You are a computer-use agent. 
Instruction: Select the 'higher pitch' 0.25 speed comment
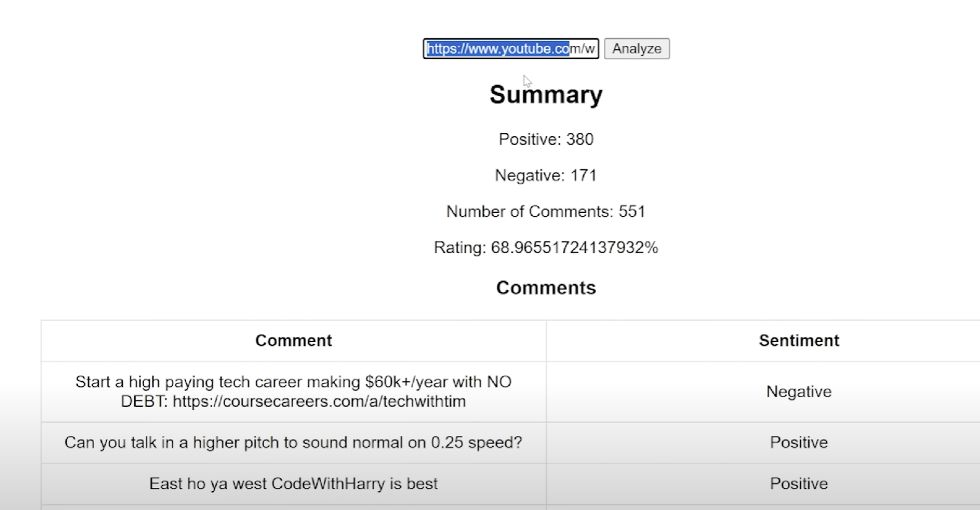(294, 443)
